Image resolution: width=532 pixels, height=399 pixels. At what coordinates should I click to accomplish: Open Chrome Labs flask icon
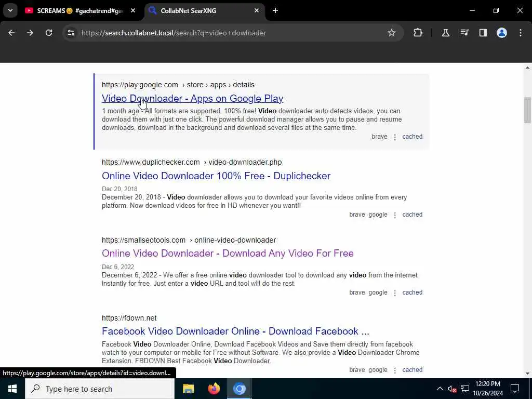pos(445,33)
